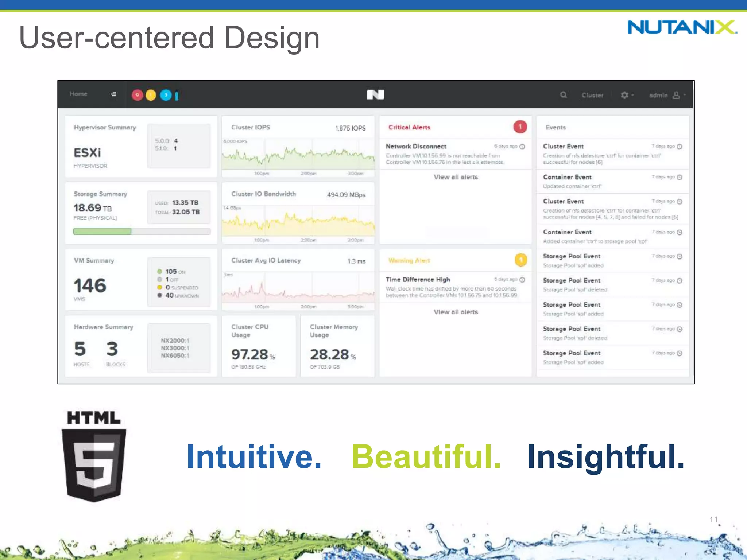This screenshot has width=747, height=560.
Task: Click the Cluster name in header
Action: (x=592, y=95)
